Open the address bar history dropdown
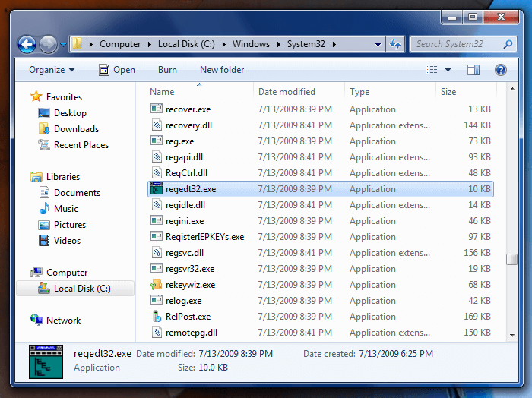 click(378, 44)
